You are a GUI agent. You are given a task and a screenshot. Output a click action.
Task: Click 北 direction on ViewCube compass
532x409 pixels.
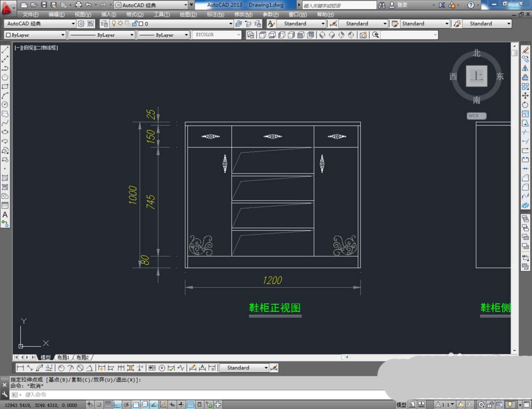[477, 53]
